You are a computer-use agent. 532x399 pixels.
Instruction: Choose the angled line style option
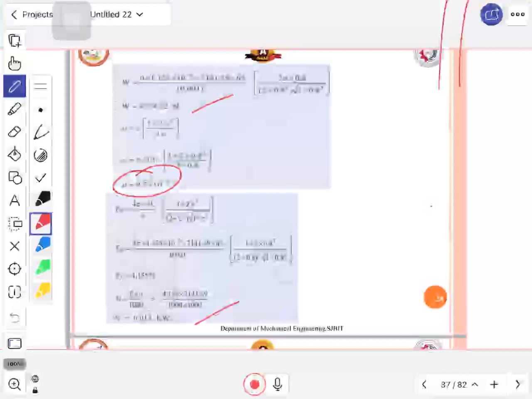(41, 133)
